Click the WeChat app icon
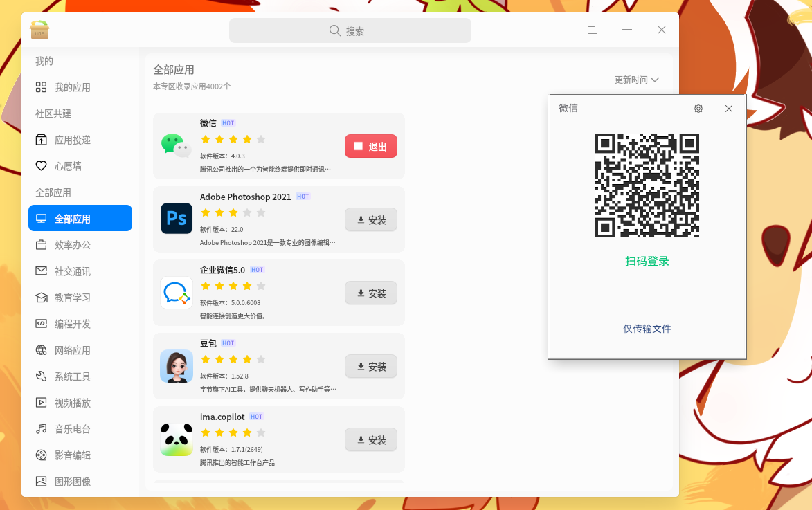The image size is (812, 510). point(176,146)
